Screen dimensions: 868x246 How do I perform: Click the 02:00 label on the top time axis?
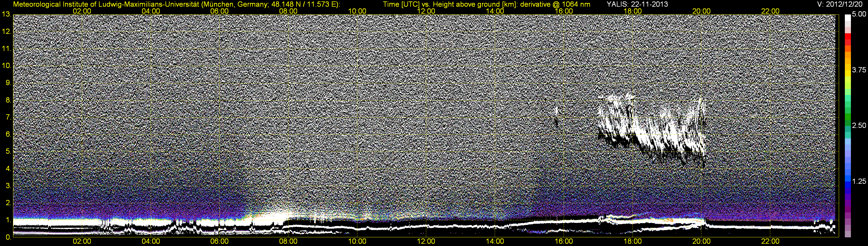click(82, 11)
